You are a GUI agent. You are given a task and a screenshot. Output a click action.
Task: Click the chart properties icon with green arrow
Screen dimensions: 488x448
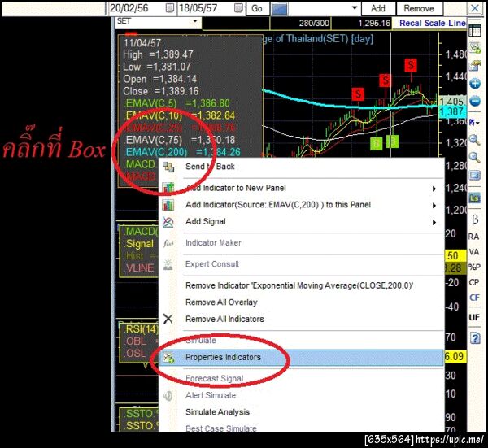[x=475, y=48]
